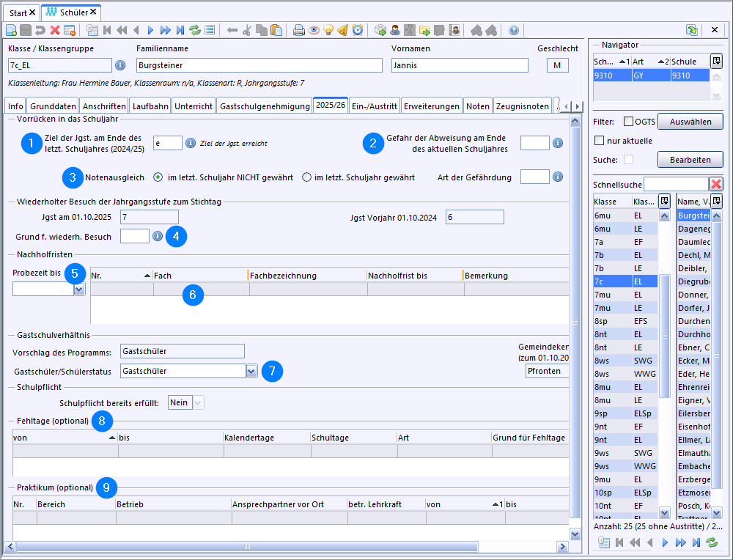Screen dimensions: 733x560
Task: Click the Auswählen button
Action: (690, 122)
